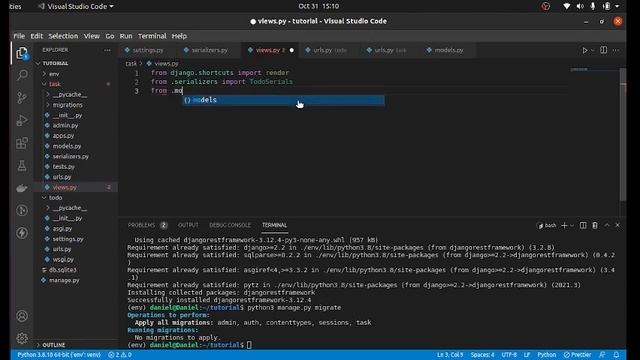Image resolution: width=640 pixels, height=360 pixels.
Task: Click the feedback icon in status bar
Action: (x=602, y=355)
